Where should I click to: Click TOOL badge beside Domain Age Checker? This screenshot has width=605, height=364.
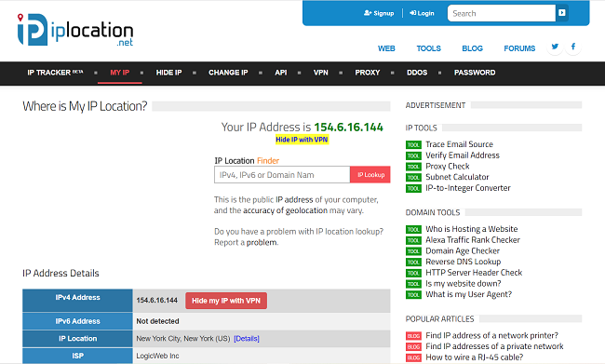413,251
